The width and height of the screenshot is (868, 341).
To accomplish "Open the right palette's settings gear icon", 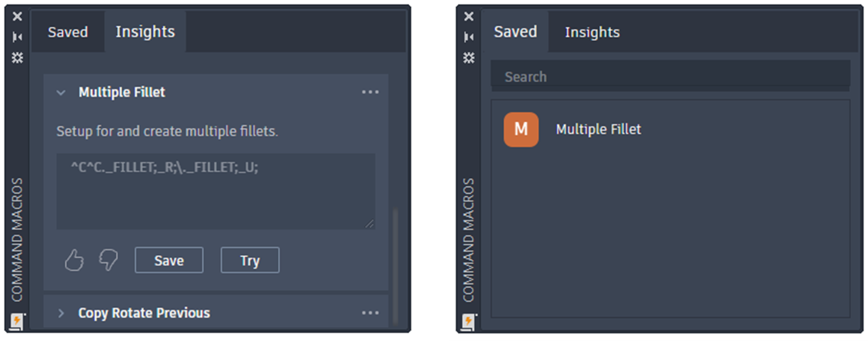I will click(469, 57).
